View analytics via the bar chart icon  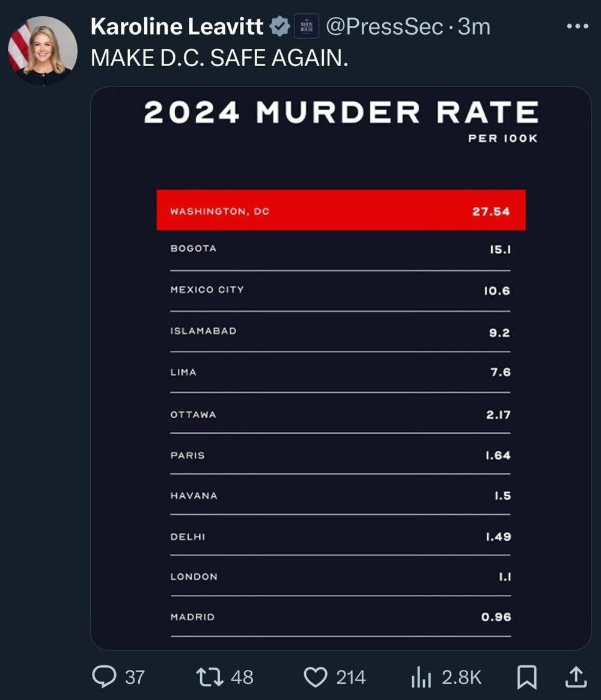tap(421, 677)
